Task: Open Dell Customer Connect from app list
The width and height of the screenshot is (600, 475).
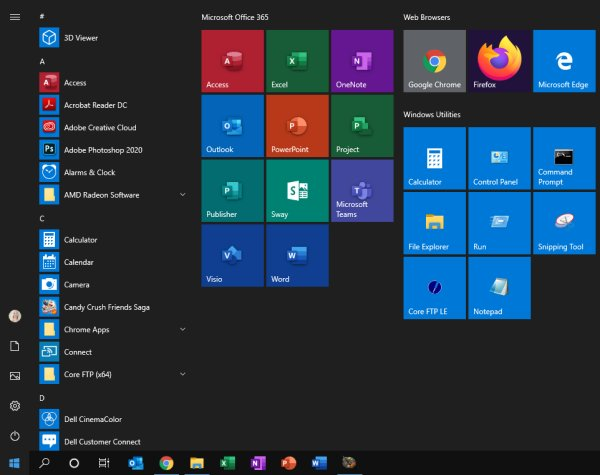Action: click(x=115, y=441)
